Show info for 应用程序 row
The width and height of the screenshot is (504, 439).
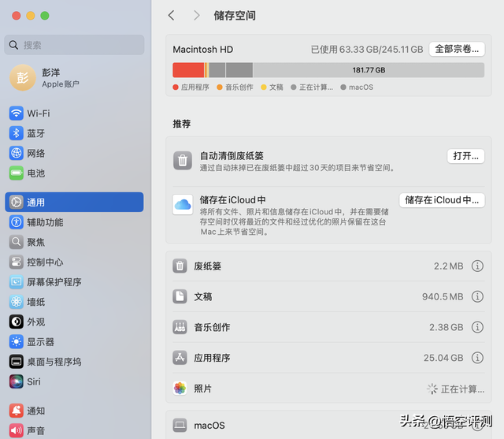point(477,358)
